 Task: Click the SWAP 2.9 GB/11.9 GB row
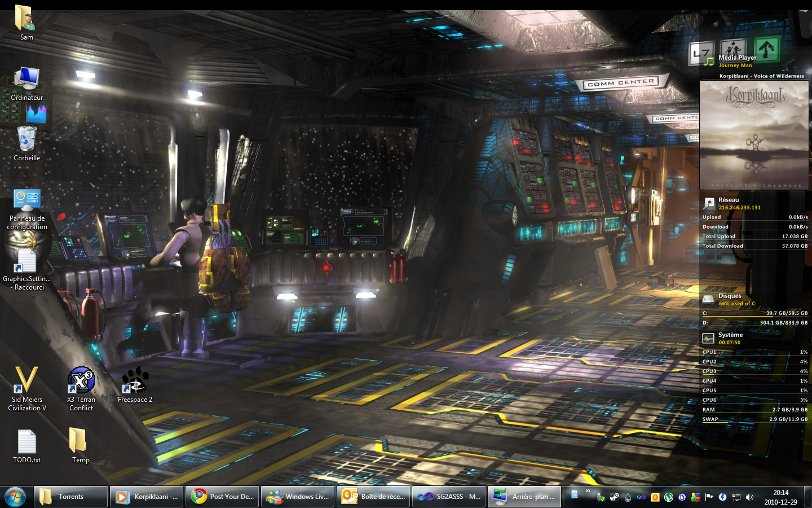tap(755, 419)
